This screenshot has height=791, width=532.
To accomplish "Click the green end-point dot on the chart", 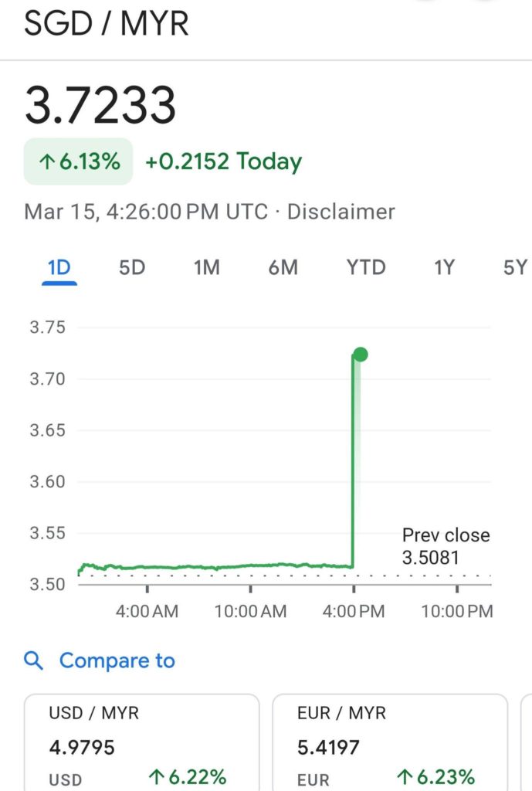I will [x=360, y=355].
